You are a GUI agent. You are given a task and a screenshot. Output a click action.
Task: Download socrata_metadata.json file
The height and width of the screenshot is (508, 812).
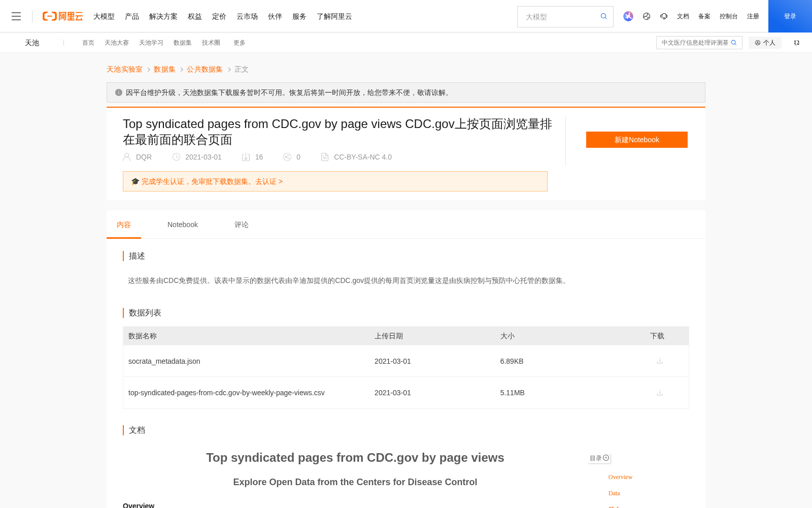[x=660, y=361]
